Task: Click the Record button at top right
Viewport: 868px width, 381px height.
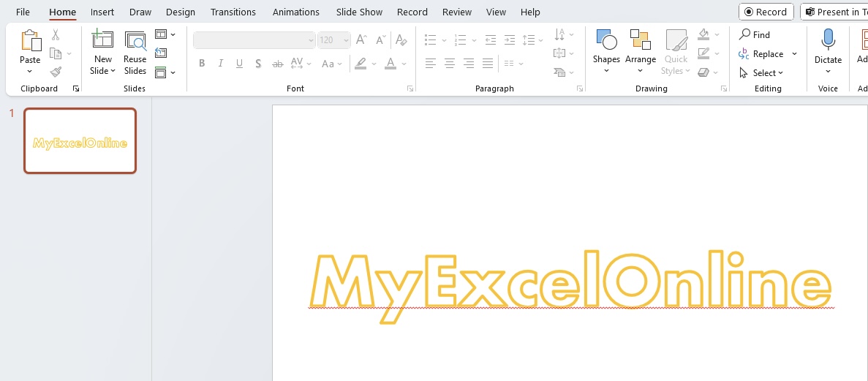Action: click(x=766, y=12)
